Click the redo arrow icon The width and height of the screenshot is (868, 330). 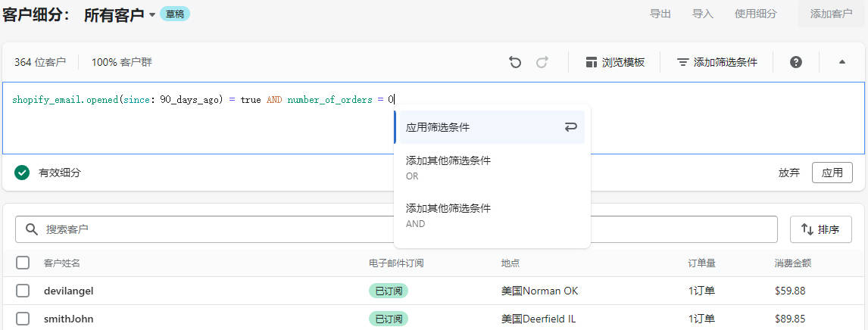pos(542,63)
